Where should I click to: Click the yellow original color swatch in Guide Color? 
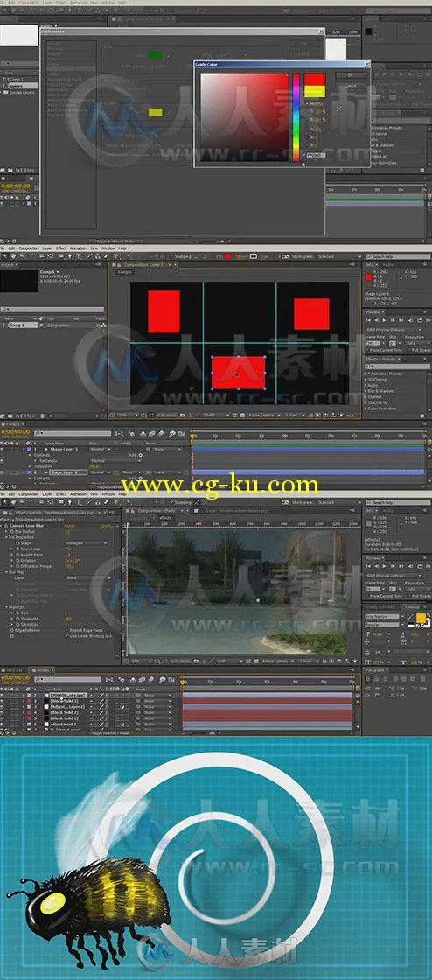pyautogui.click(x=315, y=91)
